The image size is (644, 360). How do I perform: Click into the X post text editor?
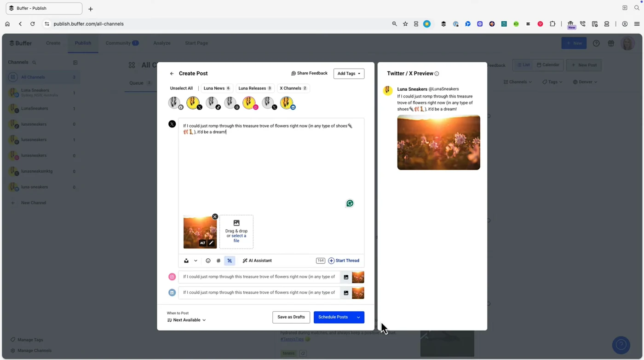(x=271, y=166)
